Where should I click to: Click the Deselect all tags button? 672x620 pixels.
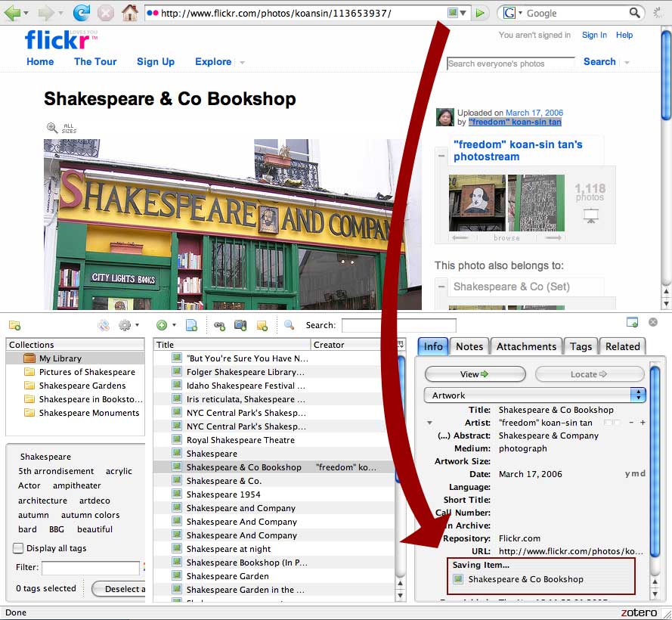tap(119, 589)
